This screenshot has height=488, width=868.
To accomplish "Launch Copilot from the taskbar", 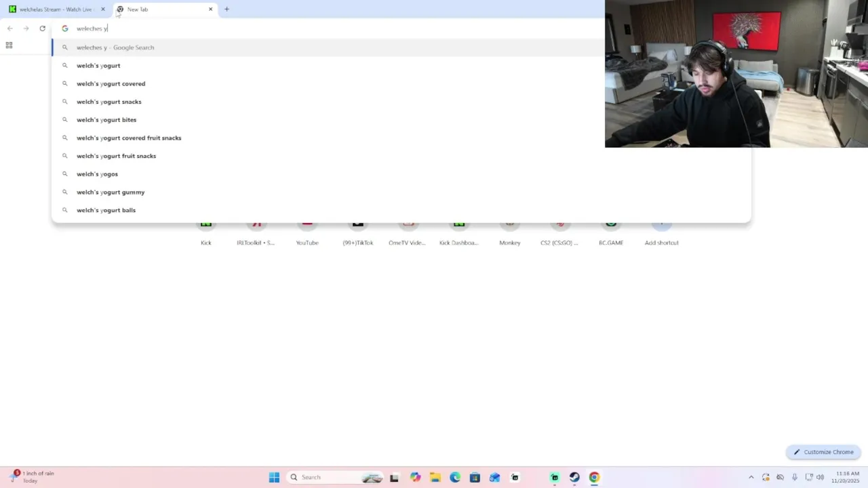I will (x=415, y=477).
